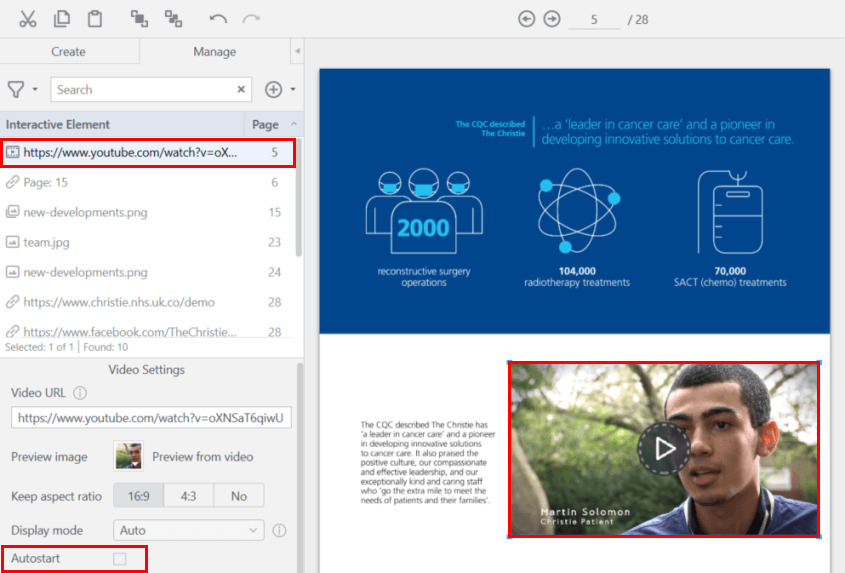Click the preview image thumbnail

tap(128, 456)
